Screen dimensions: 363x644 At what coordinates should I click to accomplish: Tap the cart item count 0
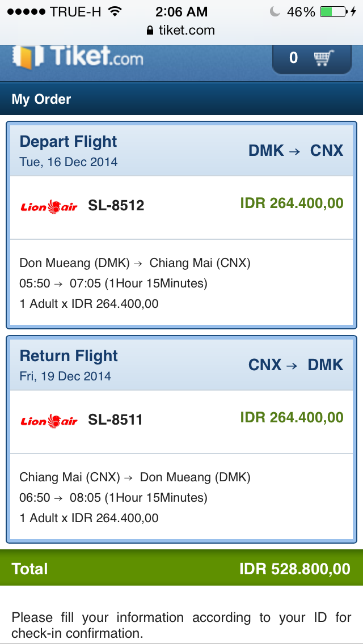point(293,57)
